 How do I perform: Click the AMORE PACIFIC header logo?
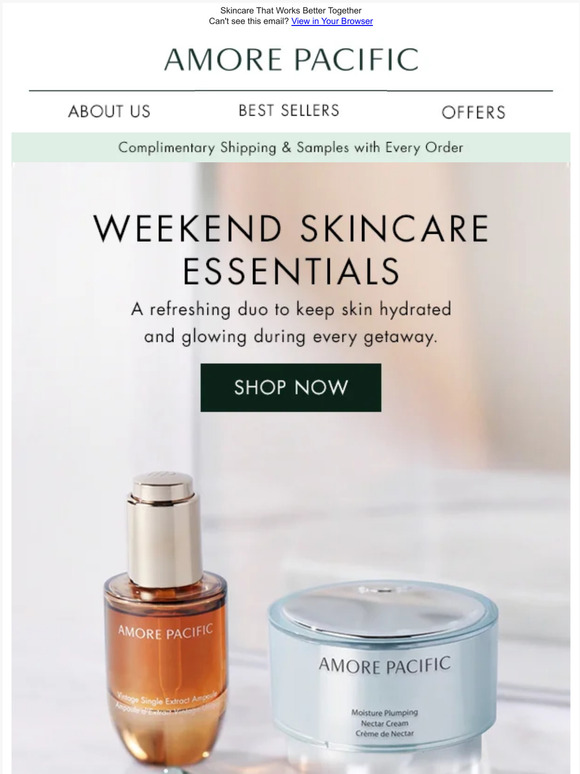click(x=291, y=60)
